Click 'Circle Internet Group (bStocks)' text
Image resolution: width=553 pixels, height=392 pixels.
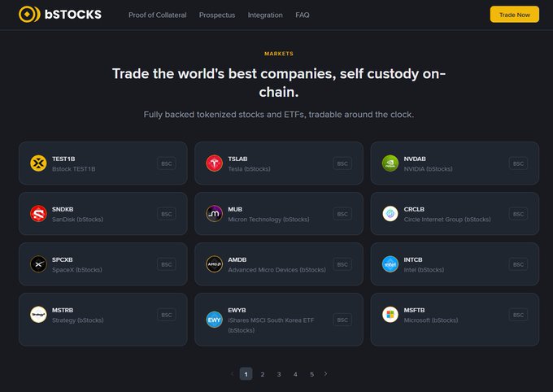(x=447, y=220)
